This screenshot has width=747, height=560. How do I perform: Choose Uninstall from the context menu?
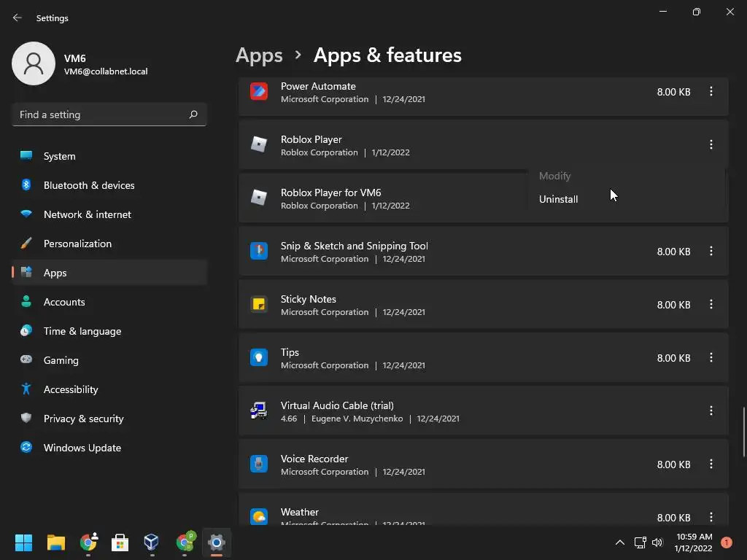coord(559,199)
